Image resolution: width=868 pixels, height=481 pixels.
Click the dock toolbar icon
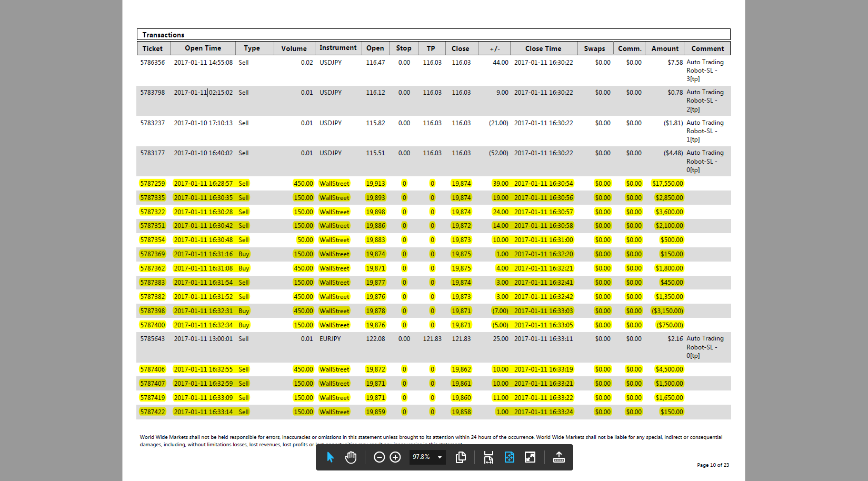pyautogui.click(x=559, y=457)
